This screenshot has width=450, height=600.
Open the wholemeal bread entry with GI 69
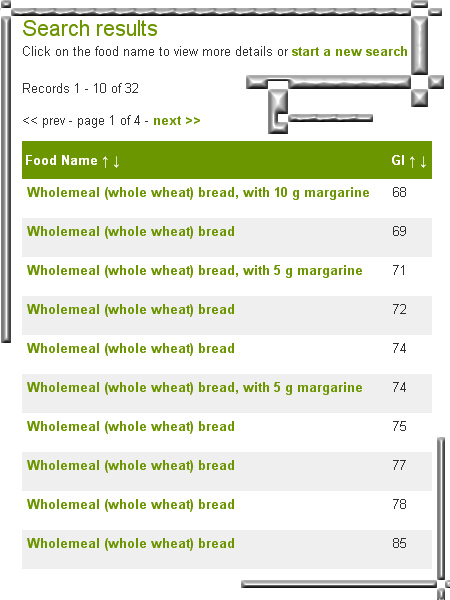[131, 232]
